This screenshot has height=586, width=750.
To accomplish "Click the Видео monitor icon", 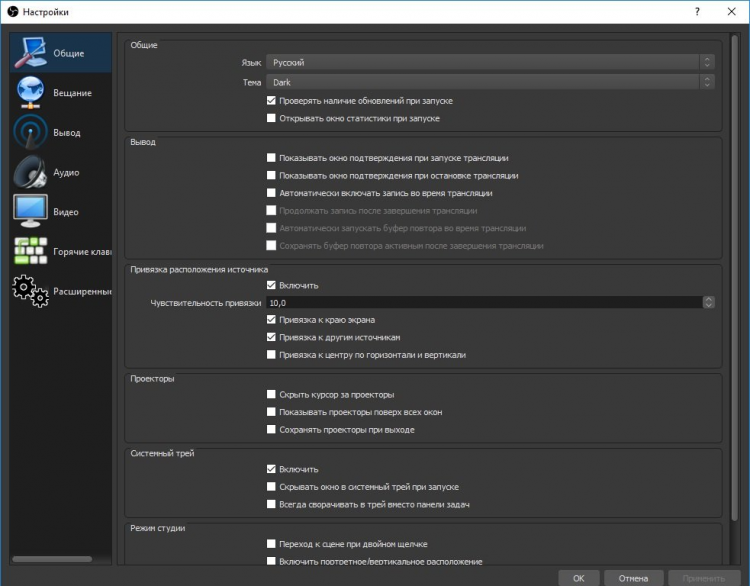I will click(x=30, y=211).
